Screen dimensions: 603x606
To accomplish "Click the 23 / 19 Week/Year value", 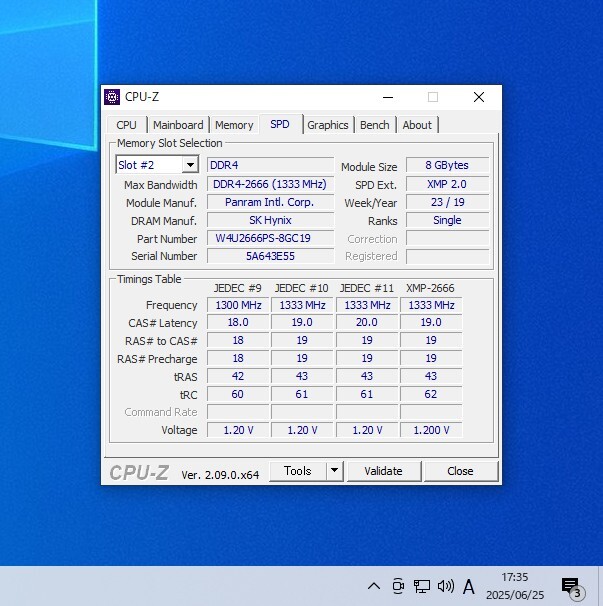I will 447,202.
